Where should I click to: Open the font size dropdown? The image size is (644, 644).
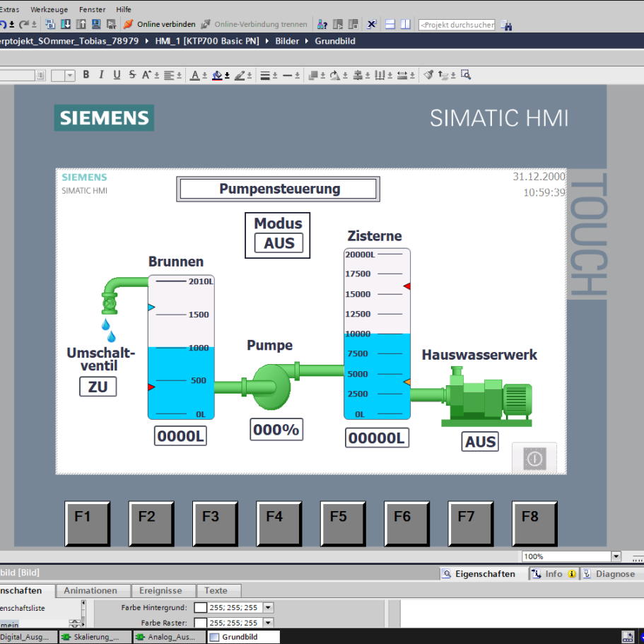click(70, 76)
